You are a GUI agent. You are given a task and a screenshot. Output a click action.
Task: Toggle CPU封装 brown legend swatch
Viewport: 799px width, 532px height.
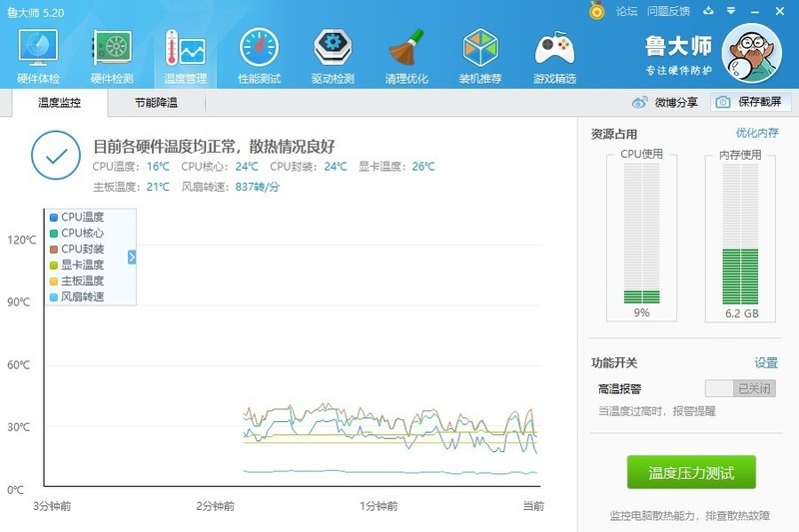[x=54, y=250]
